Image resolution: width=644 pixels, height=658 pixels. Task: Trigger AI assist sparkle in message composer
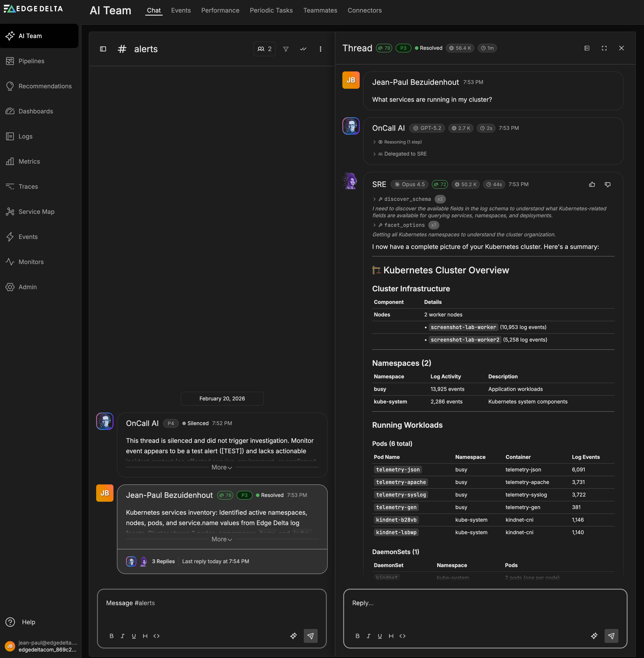point(294,636)
